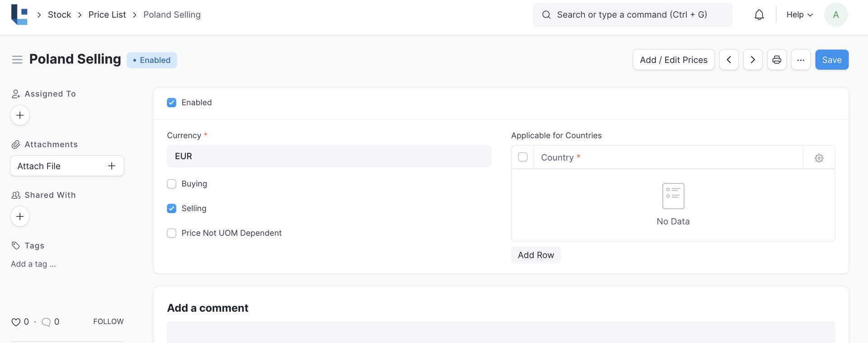Click the ERPNext home logo
The width and height of the screenshot is (868, 343).
point(19,14)
